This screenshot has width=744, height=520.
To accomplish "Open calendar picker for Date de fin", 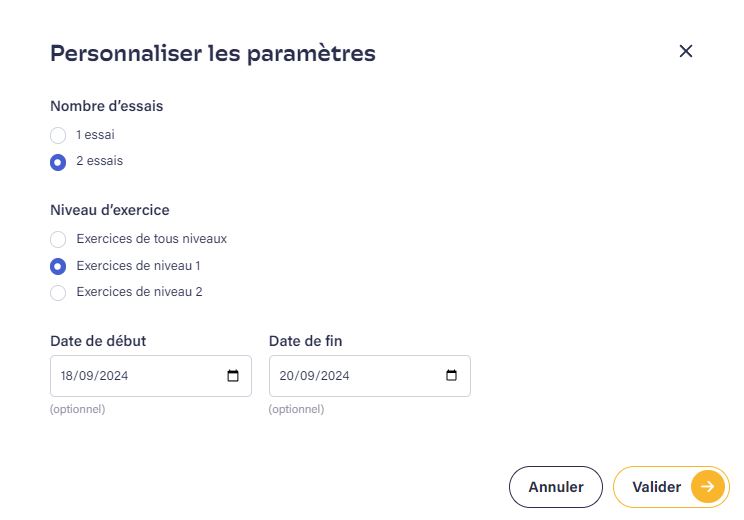I will point(451,376).
